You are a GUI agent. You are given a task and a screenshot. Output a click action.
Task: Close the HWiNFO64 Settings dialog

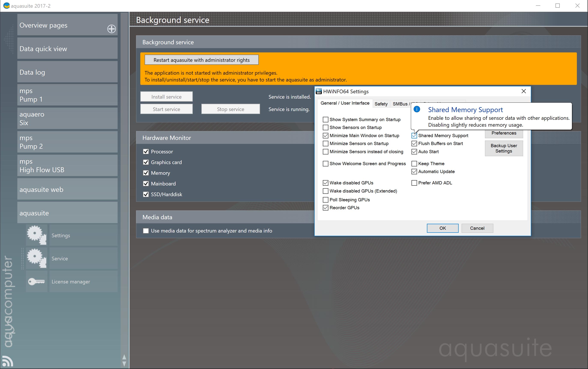click(x=524, y=91)
